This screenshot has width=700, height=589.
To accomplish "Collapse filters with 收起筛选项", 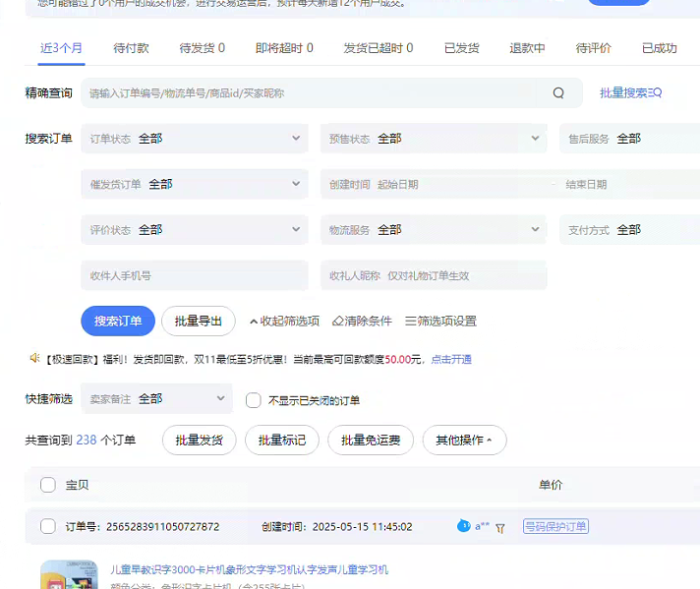I will point(284,321).
